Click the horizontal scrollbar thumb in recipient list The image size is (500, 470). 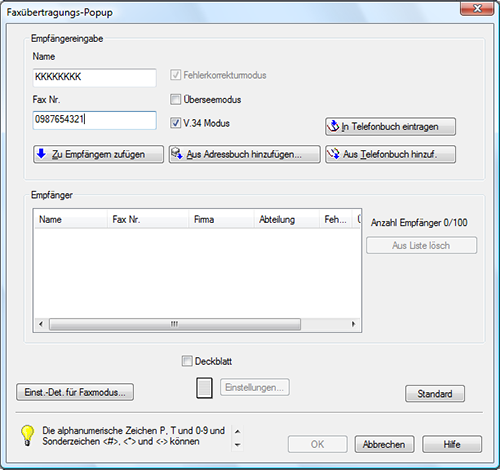tap(175, 324)
